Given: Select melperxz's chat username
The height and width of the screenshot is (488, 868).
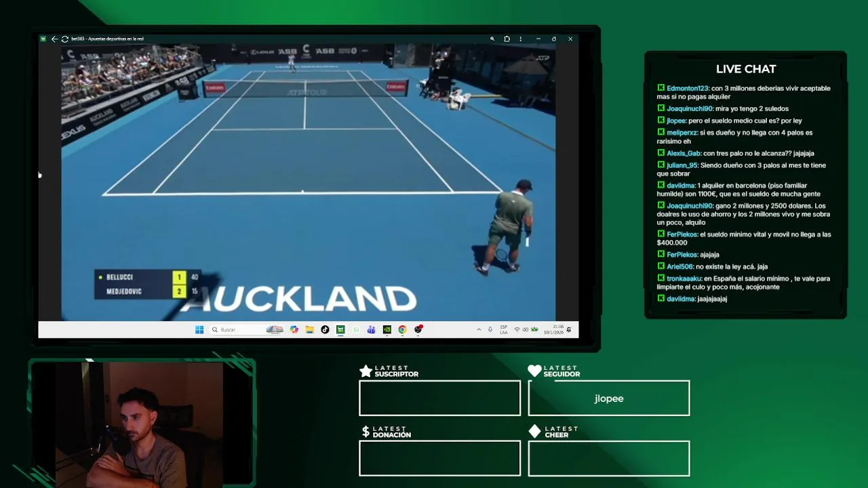Looking at the screenshot, I should 682,133.
